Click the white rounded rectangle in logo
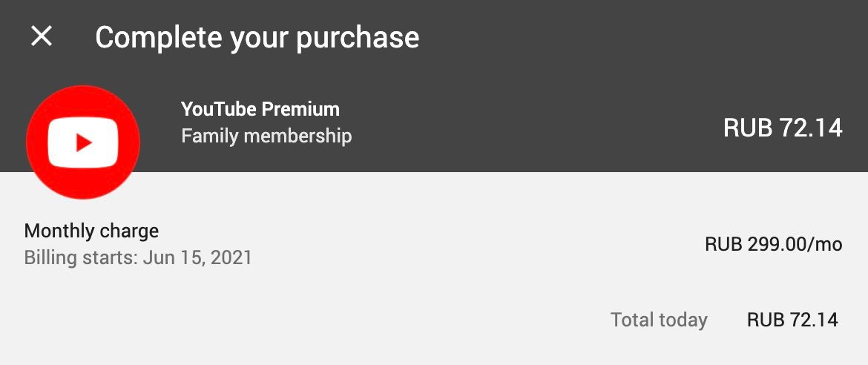 point(83,143)
